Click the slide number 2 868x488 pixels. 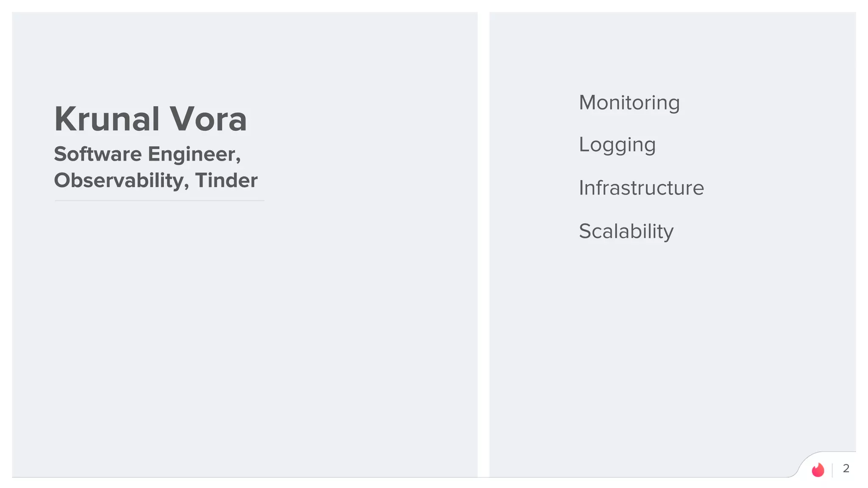pyautogui.click(x=846, y=469)
